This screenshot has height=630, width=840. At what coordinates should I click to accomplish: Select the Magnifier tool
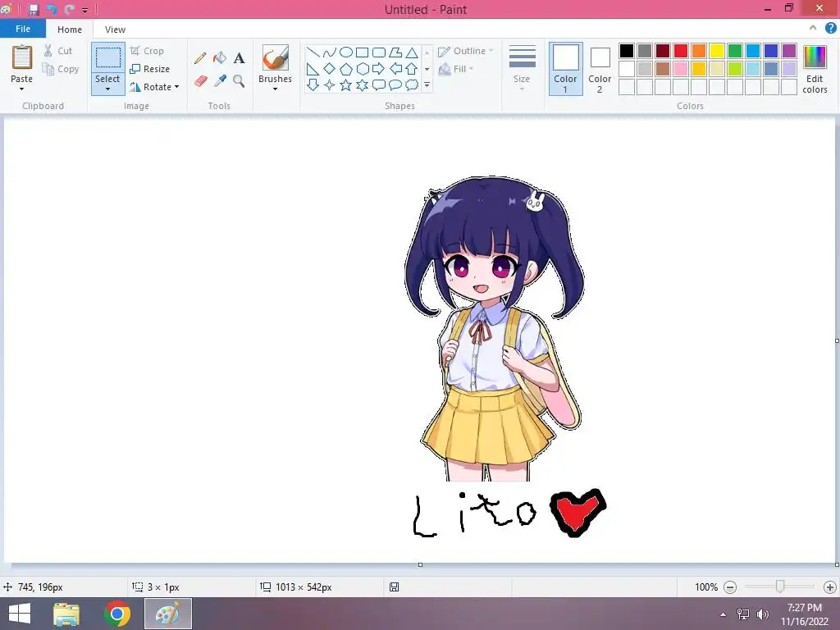click(239, 81)
